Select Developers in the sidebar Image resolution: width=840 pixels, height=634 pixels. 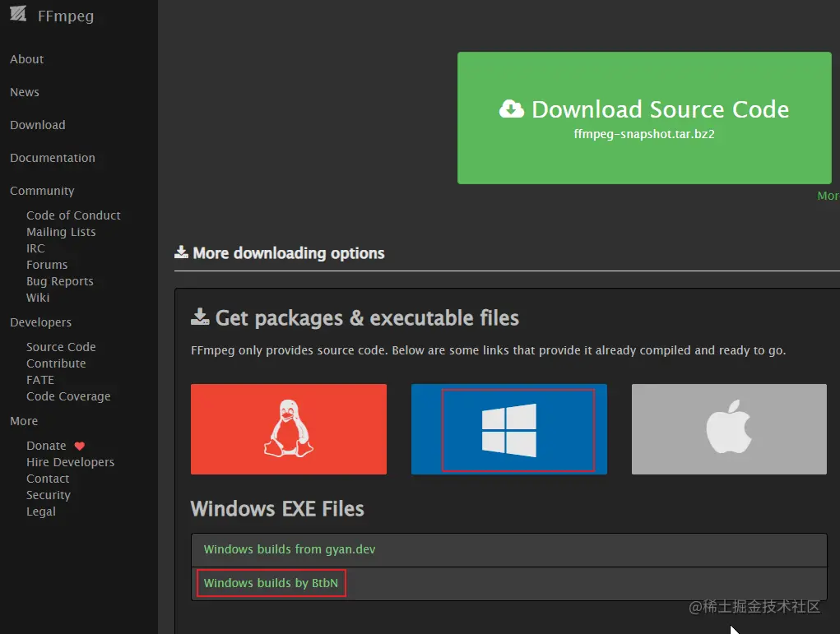coord(40,322)
